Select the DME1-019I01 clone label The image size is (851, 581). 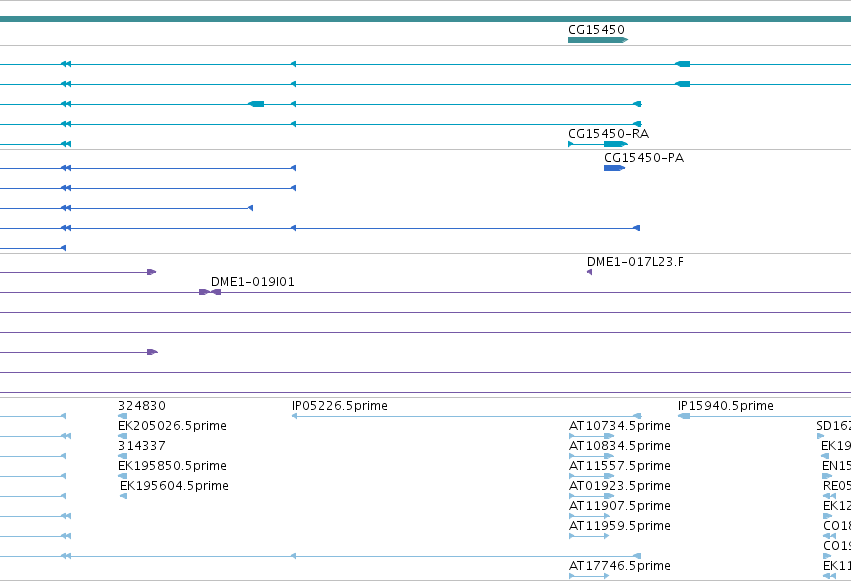coord(252,282)
